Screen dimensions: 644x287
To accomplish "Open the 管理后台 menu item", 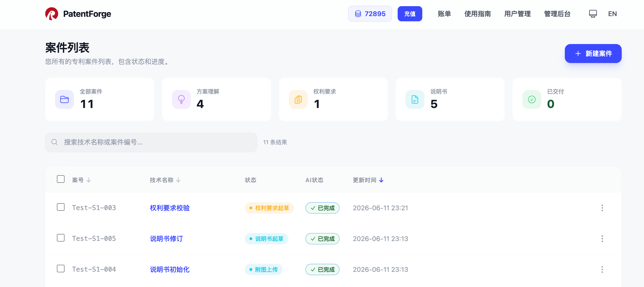I will tap(557, 14).
